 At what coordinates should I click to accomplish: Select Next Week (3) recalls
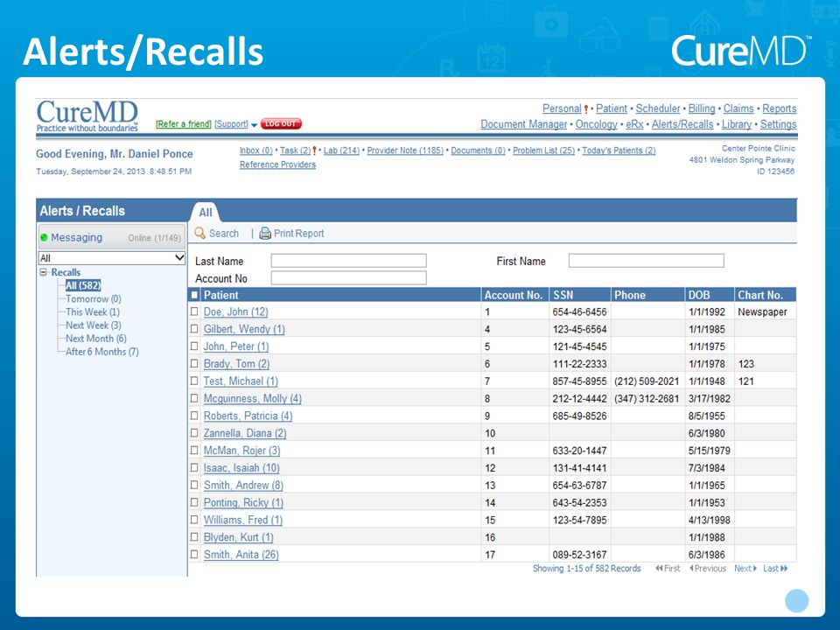[94, 325]
